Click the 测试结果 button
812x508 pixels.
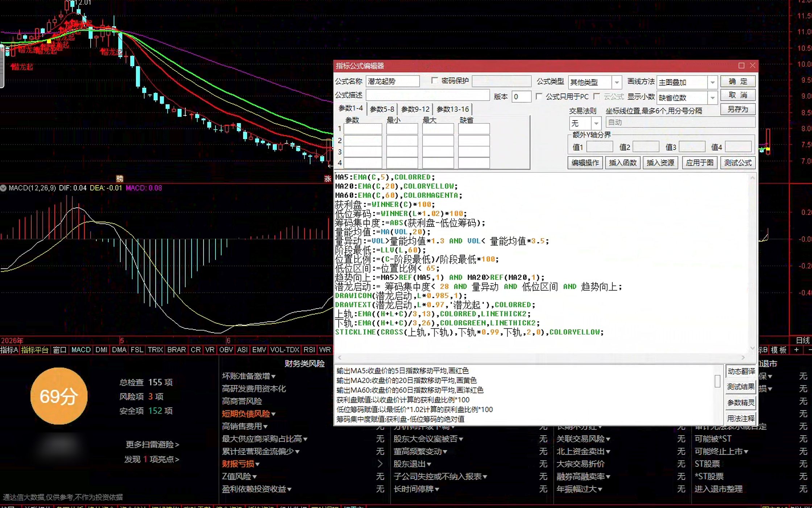click(741, 387)
